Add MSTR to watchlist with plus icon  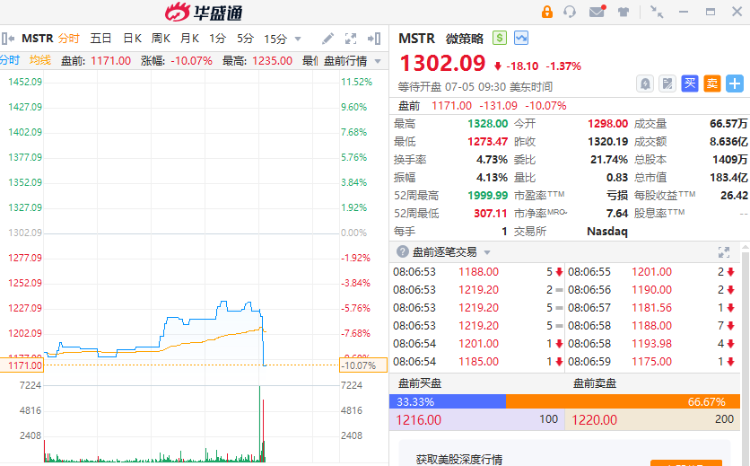[x=735, y=84]
